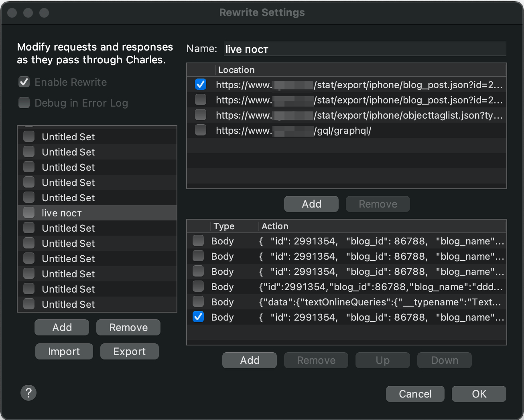
Task: Select the action text starting with {"data":{"textOnlineQueries"
Action: 381,302
